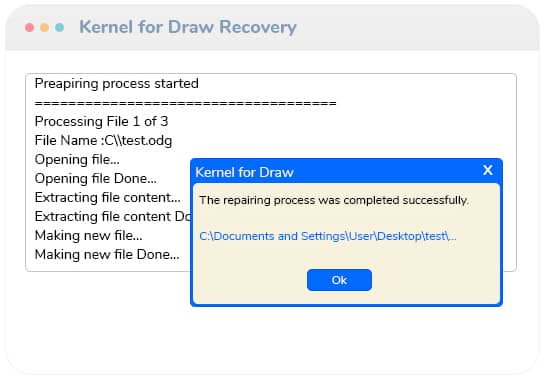Click the 'Opening file Done...' log line

(x=96, y=179)
